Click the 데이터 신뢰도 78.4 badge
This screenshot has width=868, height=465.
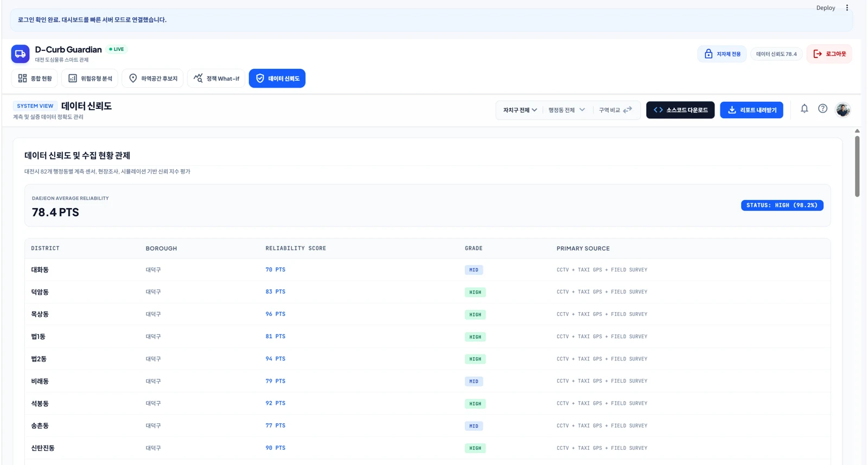tap(776, 54)
